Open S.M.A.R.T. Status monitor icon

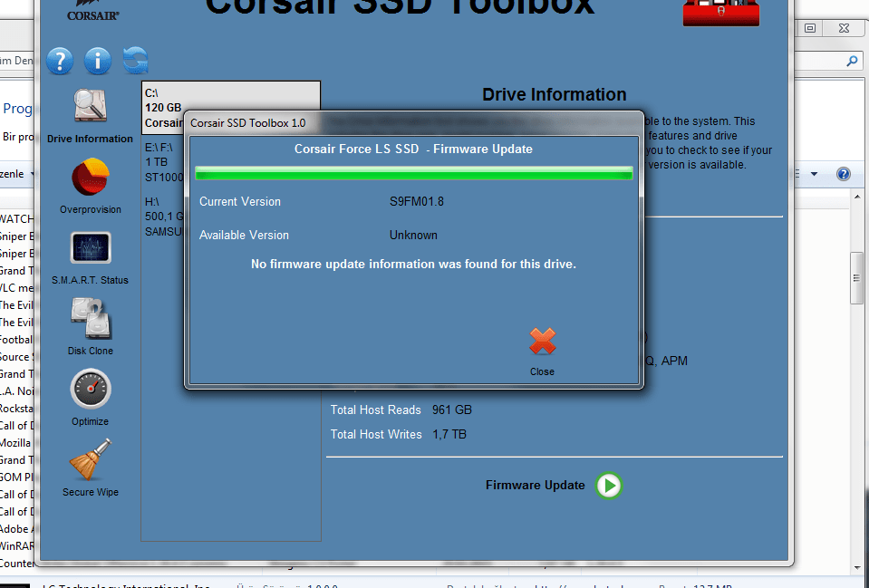91,247
